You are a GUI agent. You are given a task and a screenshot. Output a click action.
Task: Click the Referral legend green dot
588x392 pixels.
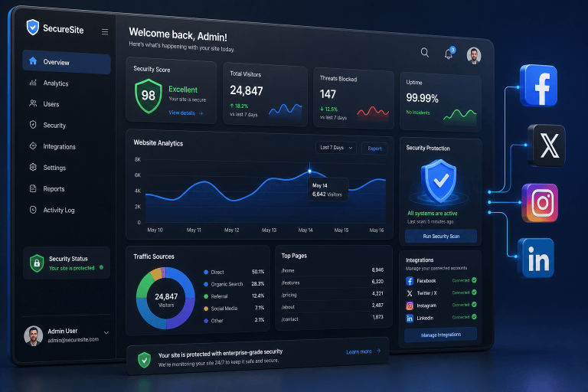[x=206, y=296]
